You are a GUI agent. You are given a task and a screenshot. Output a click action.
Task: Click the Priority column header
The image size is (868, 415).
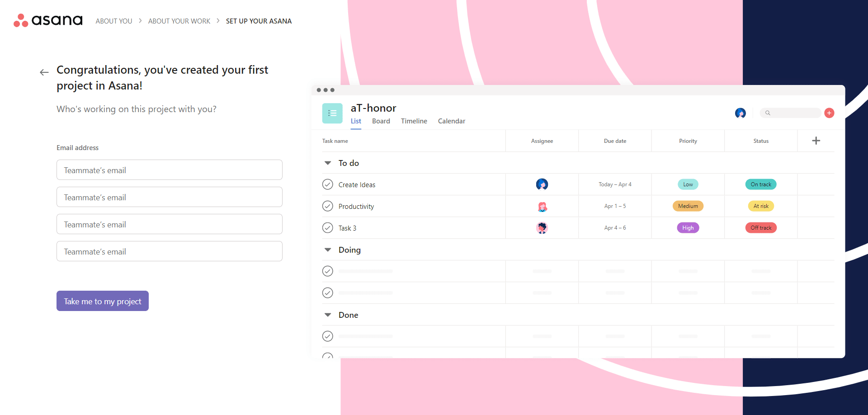688,141
